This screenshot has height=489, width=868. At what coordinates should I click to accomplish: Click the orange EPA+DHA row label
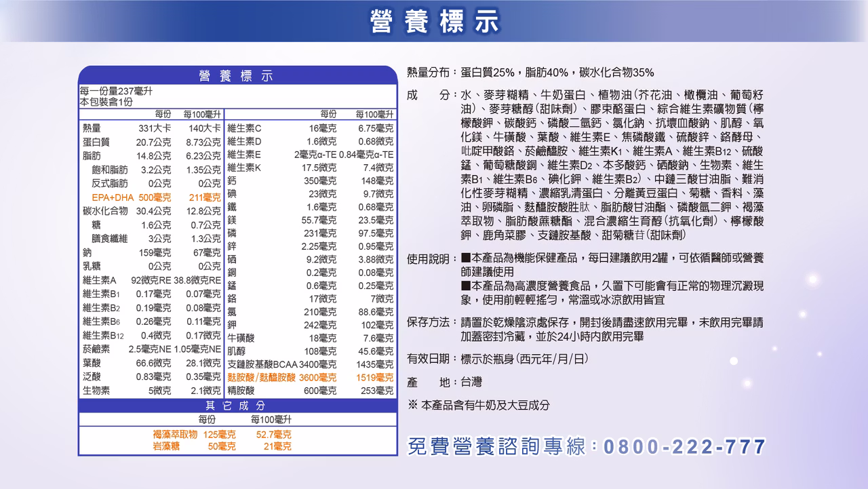pos(113,197)
